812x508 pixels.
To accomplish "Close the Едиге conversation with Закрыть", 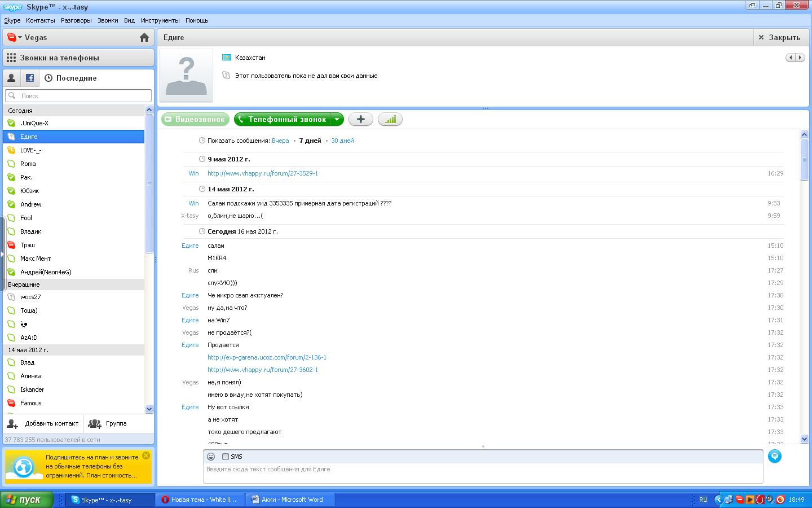I will (779, 37).
